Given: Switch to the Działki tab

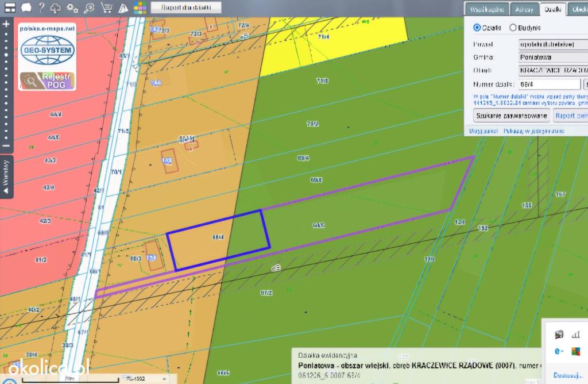Looking at the screenshot, I should pos(553,9).
